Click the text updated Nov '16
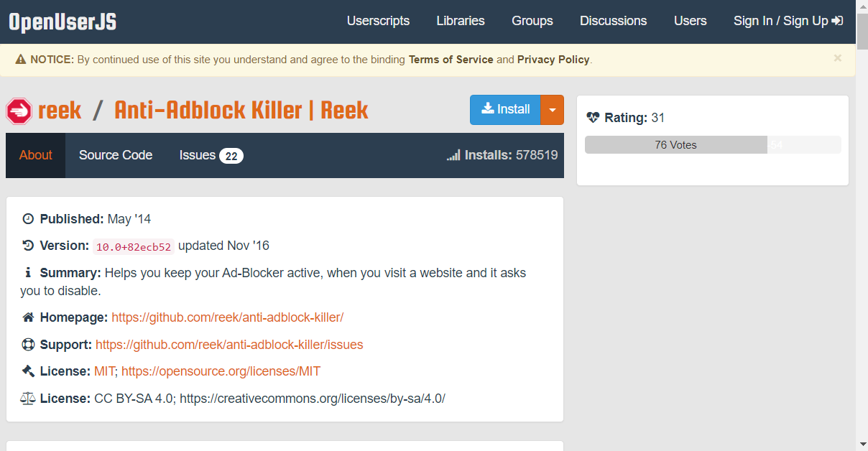868x451 pixels. click(x=223, y=246)
